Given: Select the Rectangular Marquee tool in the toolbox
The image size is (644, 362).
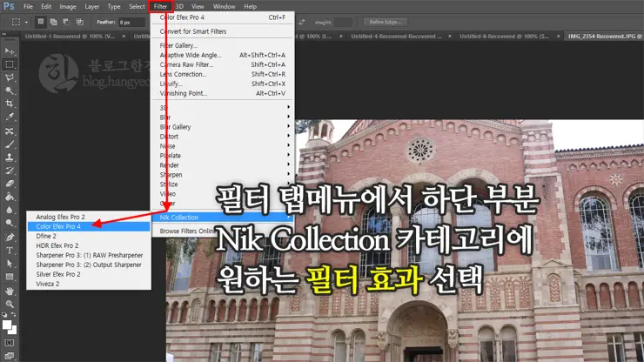Looking at the screenshot, I should click(9, 64).
